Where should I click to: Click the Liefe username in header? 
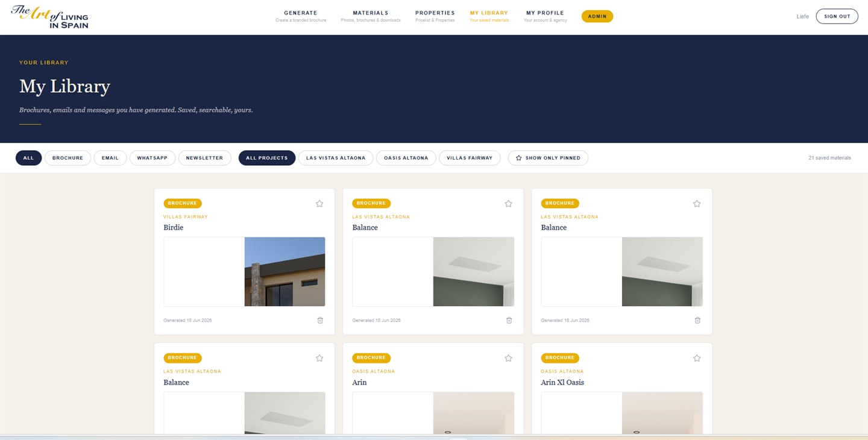coord(802,16)
